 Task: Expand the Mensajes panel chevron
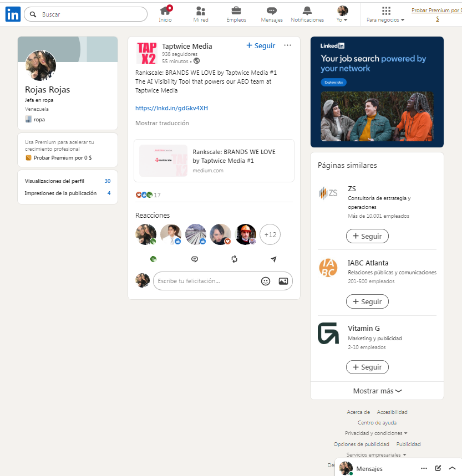(x=452, y=468)
